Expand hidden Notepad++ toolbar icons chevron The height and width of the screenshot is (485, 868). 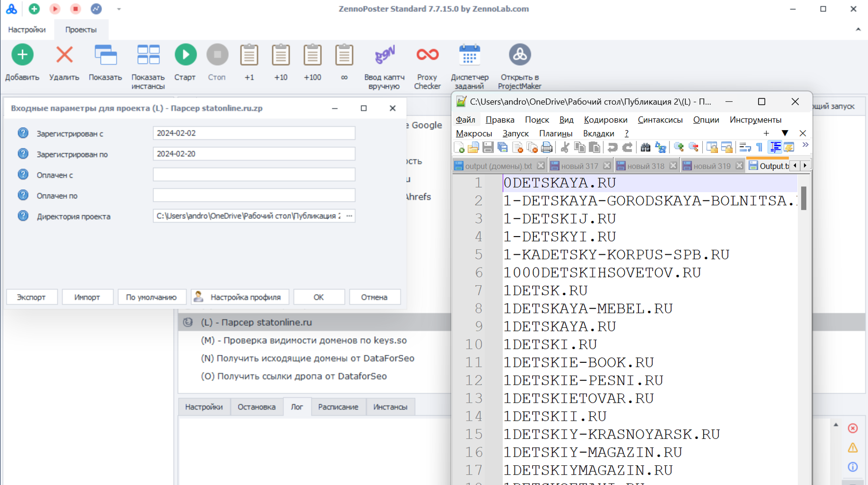pos(805,145)
